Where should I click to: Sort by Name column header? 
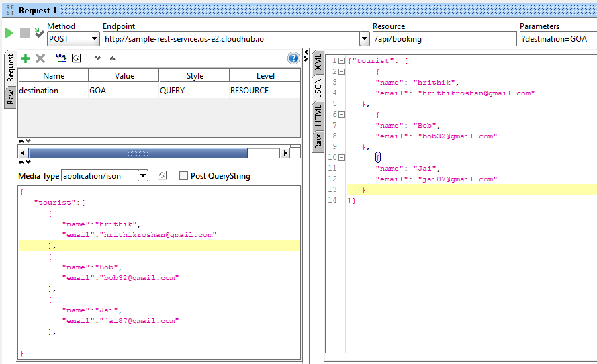(53, 75)
